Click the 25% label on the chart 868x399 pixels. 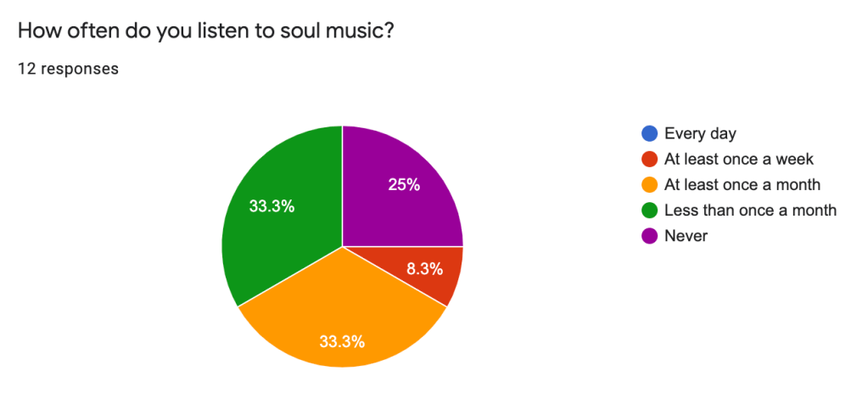pyautogui.click(x=404, y=184)
